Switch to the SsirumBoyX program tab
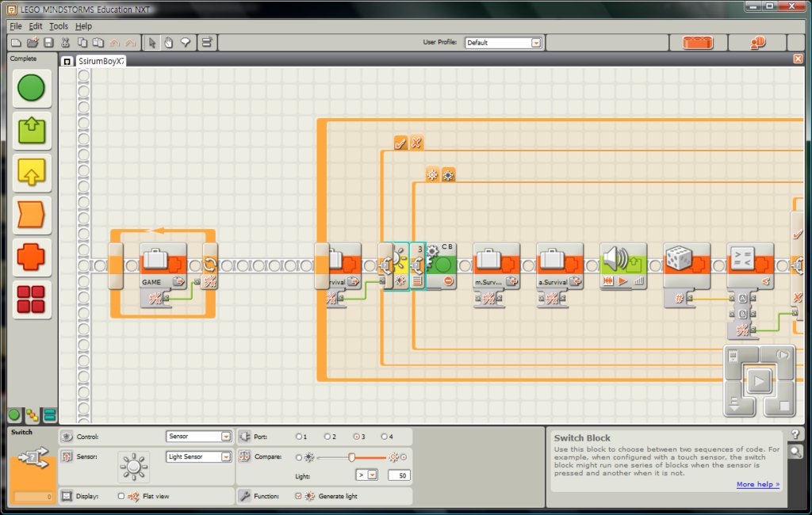 101,61
